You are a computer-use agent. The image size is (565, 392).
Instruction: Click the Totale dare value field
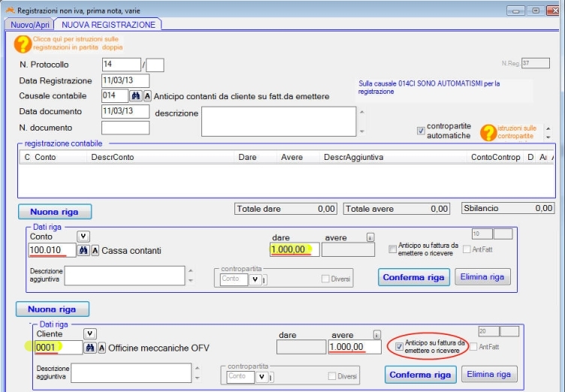(286, 209)
